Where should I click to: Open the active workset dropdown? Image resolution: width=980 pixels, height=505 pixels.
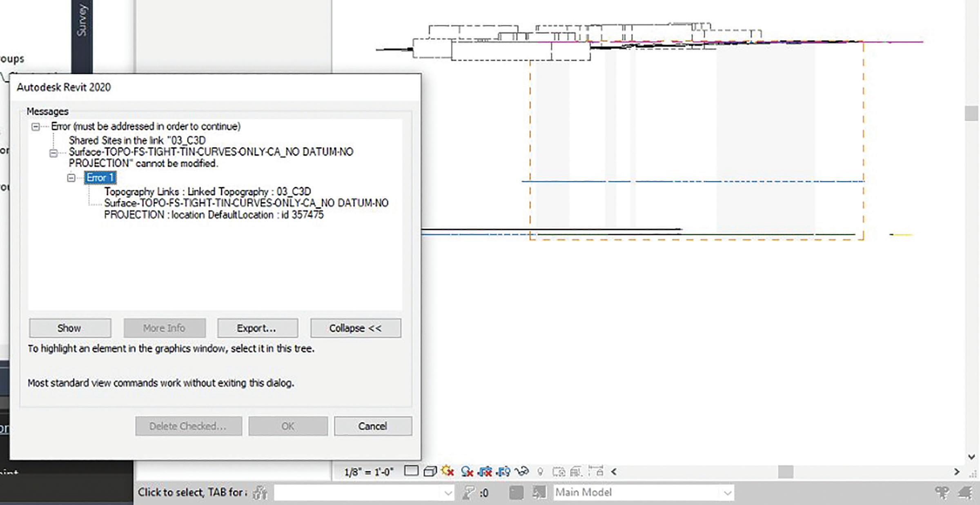click(x=364, y=493)
